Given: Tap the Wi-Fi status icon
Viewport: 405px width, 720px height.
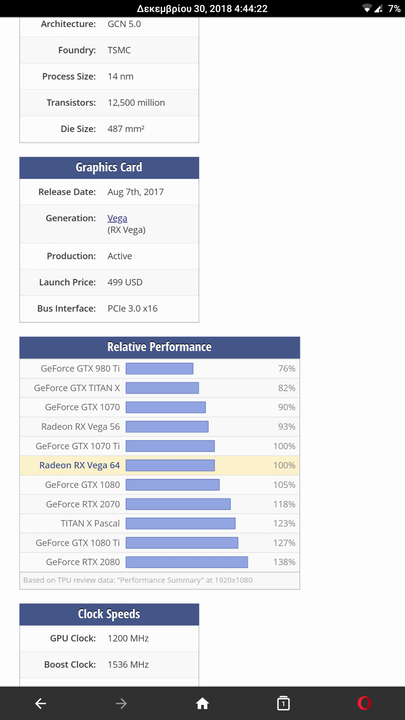Looking at the screenshot, I should [x=366, y=8].
